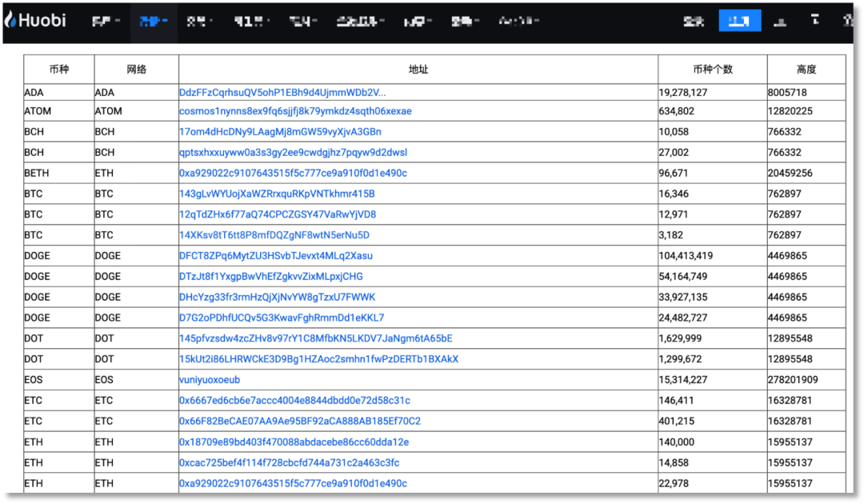This screenshot has height=504, width=864.
Task: Select the ATOM amount 634,802
Action: point(677,111)
